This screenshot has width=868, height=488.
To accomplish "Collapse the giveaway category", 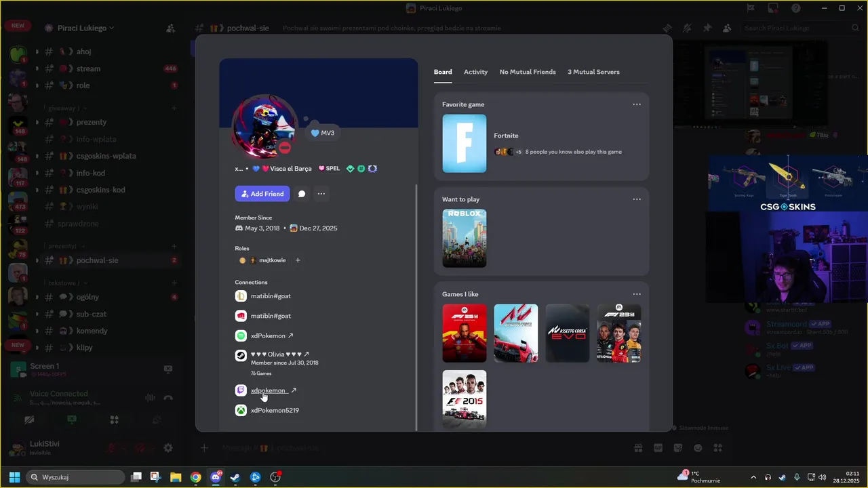I will (x=66, y=108).
